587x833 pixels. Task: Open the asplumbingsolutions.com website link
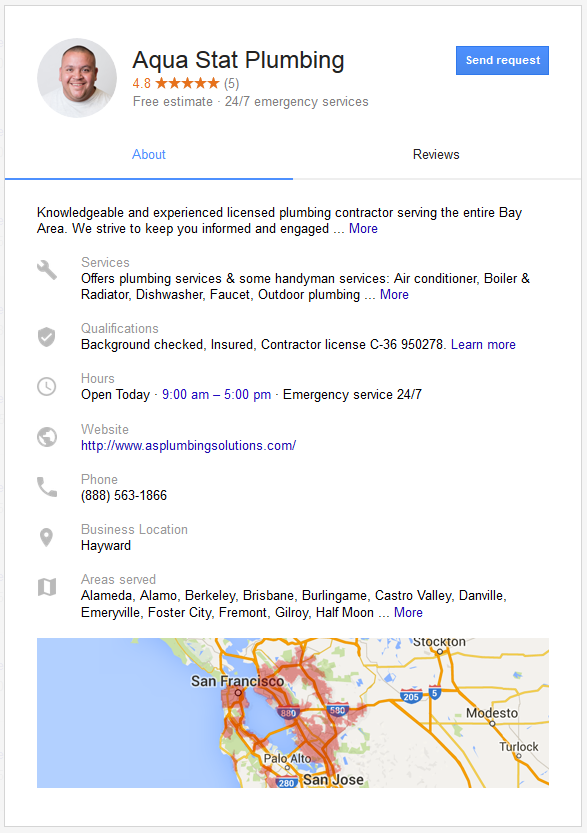coord(189,445)
